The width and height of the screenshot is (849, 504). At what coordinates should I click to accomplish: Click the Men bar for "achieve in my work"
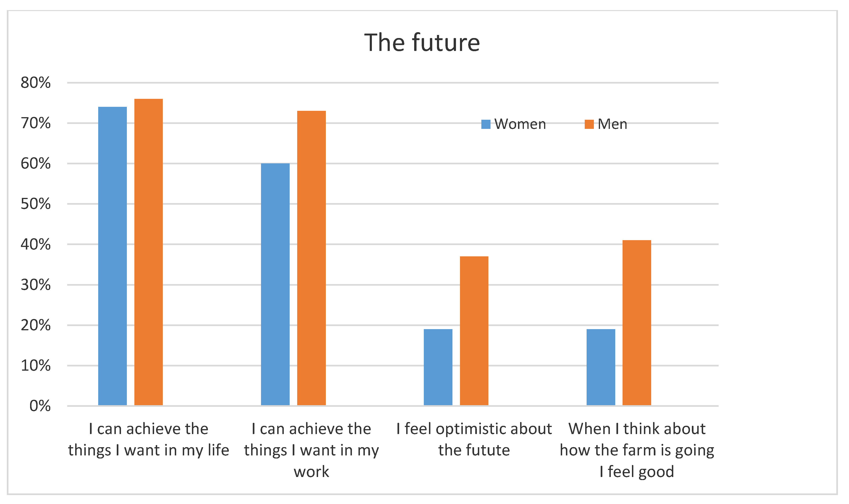[x=311, y=258]
